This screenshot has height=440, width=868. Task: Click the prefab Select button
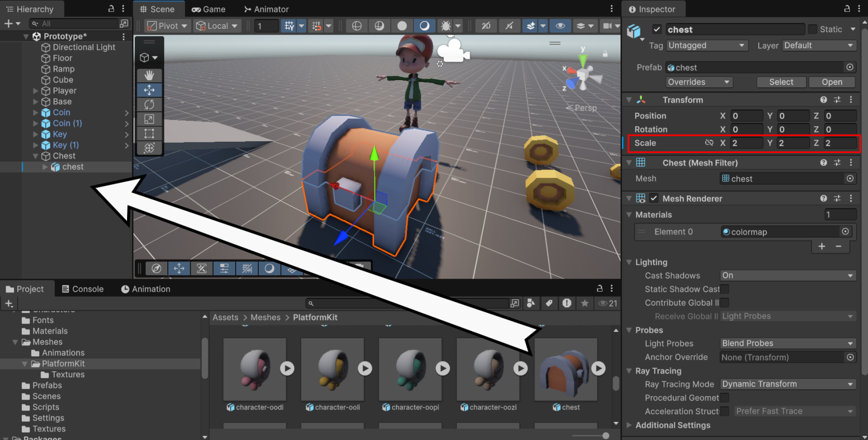pos(781,82)
